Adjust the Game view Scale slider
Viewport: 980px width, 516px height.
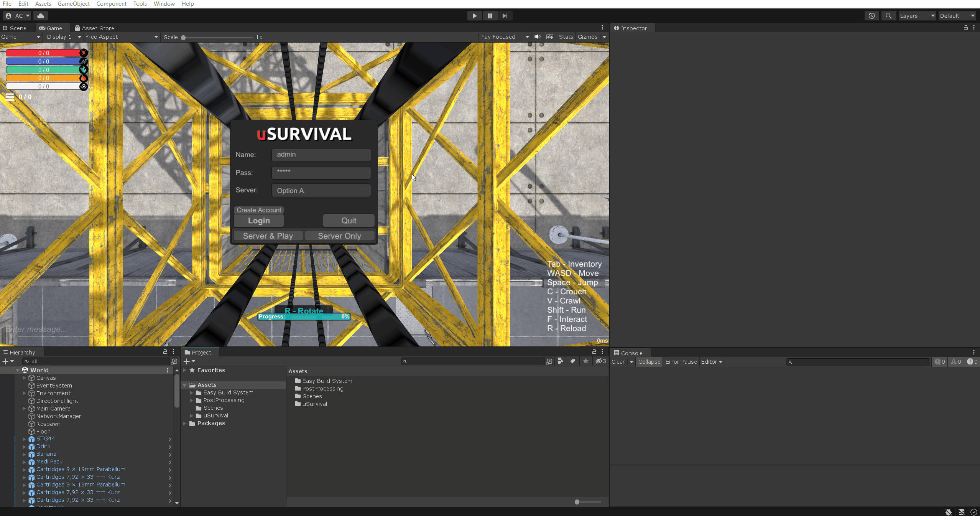tap(184, 38)
